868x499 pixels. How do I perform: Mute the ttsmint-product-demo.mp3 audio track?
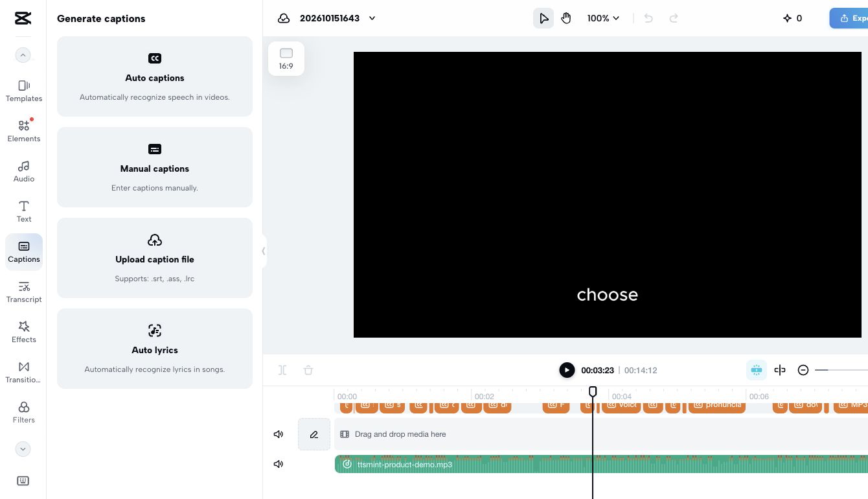pos(279,464)
